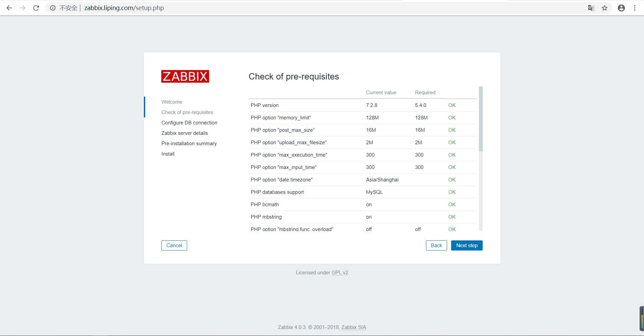
Task: Click PHP databases support row label
Action: (277, 192)
